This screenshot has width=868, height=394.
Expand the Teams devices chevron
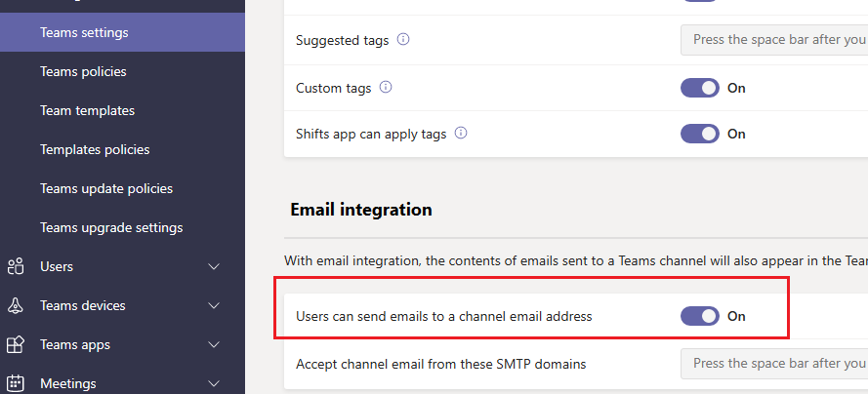click(214, 305)
